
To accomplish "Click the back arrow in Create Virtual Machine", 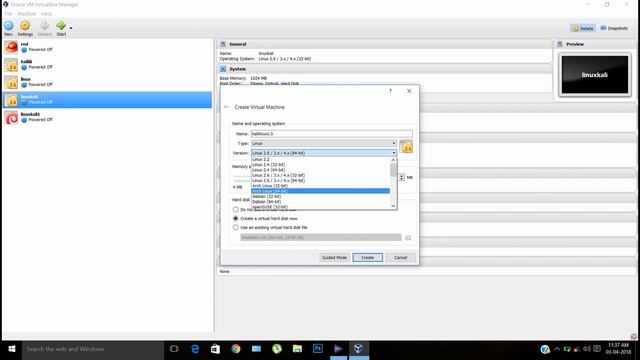I will [227, 107].
